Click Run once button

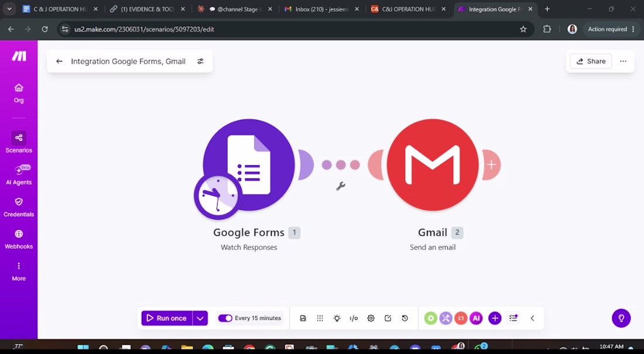point(167,318)
